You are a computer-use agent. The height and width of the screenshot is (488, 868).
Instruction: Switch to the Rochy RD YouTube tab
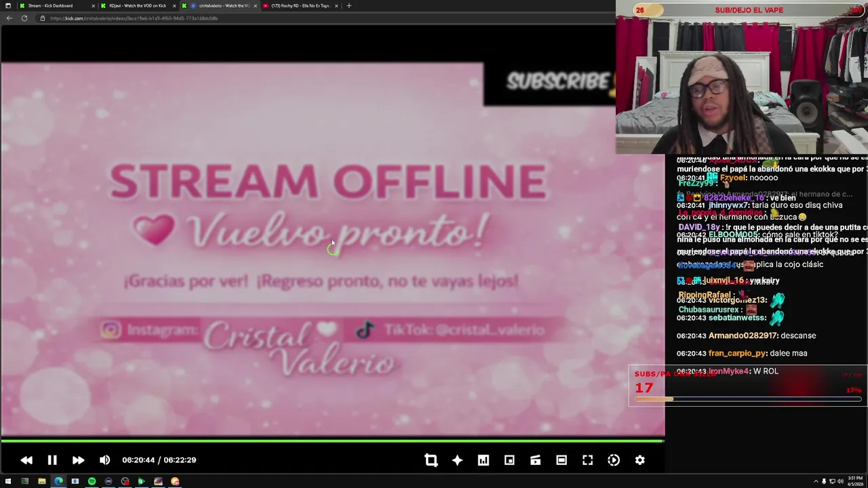pyautogui.click(x=300, y=5)
